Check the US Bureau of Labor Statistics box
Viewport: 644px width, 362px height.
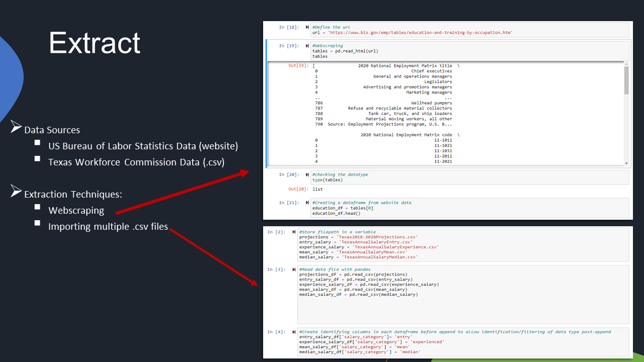37,142
